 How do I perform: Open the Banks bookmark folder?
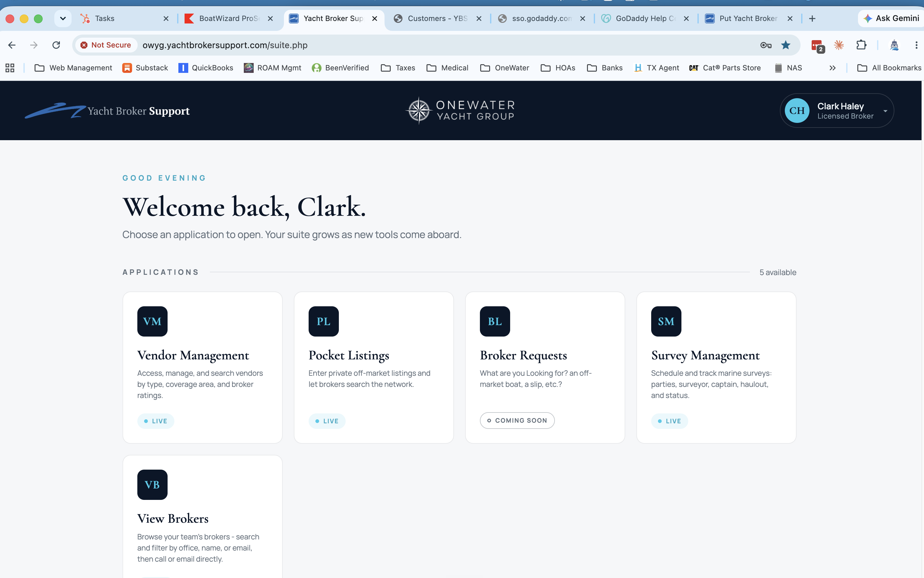click(605, 68)
